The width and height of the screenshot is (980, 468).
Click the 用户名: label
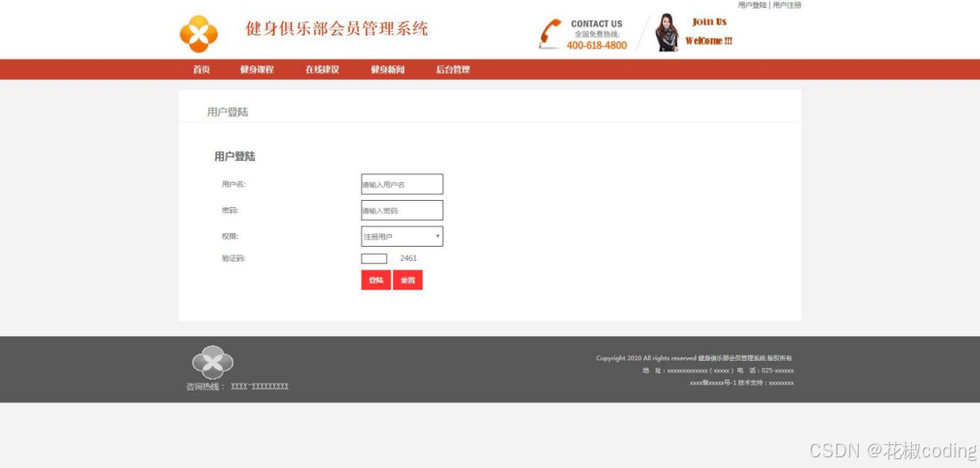pyautogui.click(x=233, y=184)
